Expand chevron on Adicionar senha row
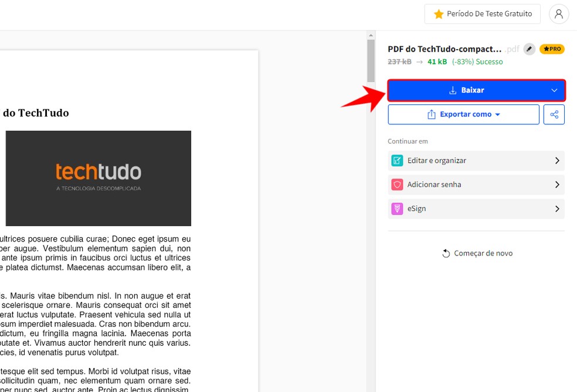This screenshot has width=577, height=392. [x=557, y=185]
